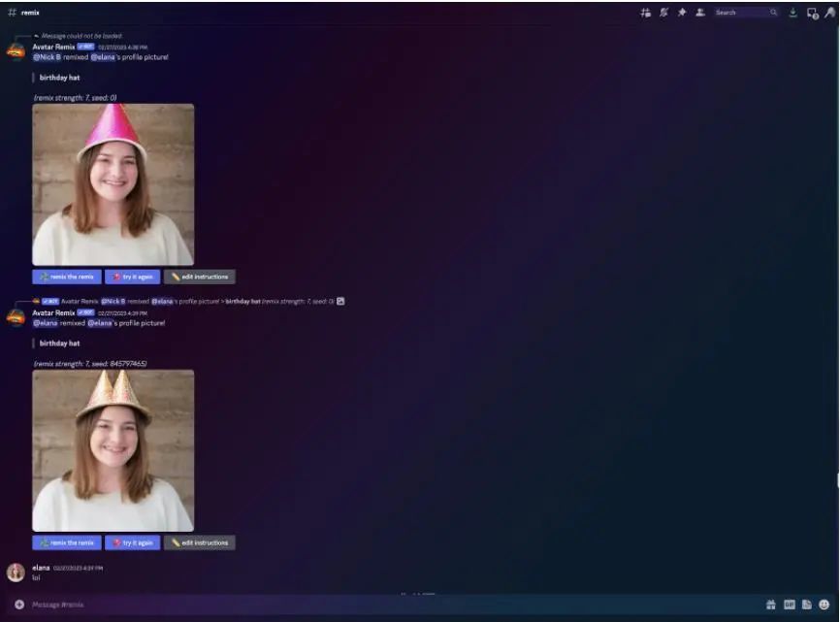Open the @elana mention in first bot message
Viewport: 840px width, 622px height.
103,57
